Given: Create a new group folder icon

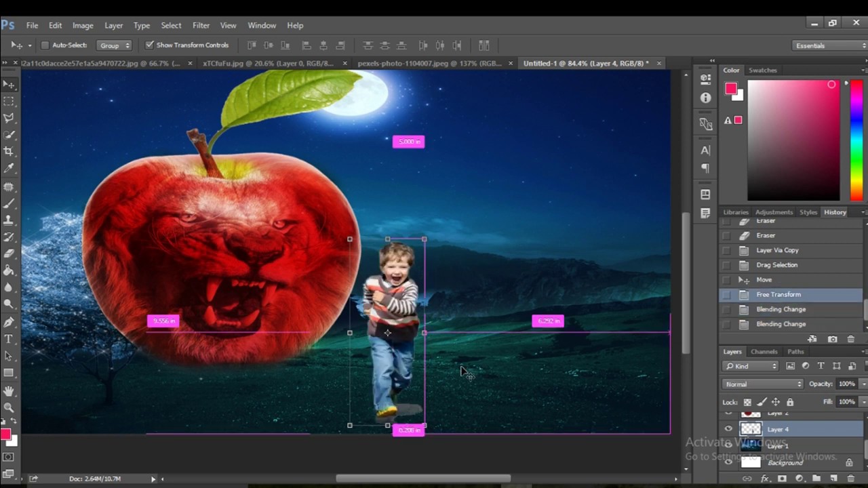Looking at the screenshot, I should pyautogui.click(x=816, y=479).
